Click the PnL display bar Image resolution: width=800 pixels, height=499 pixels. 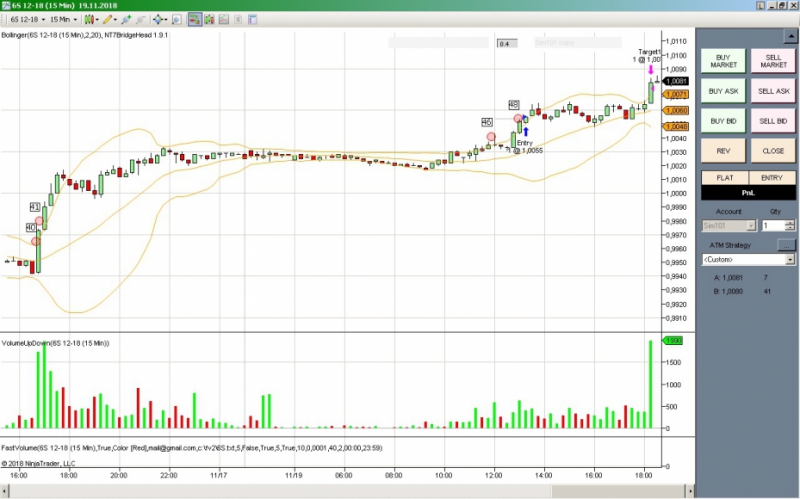tap(748, 192)
